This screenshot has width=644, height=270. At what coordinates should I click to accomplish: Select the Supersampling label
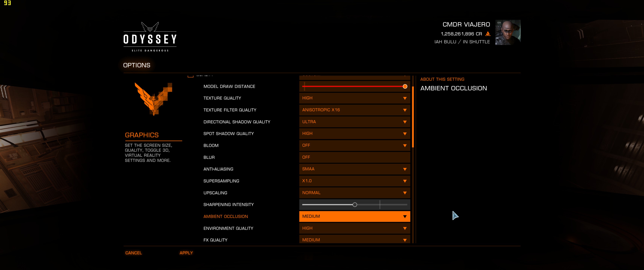point(221,181)
